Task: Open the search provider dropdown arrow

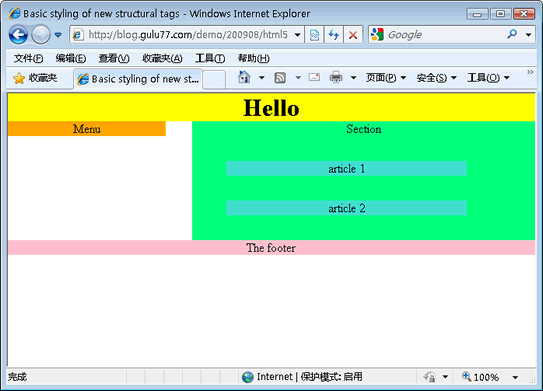Action: [528, 35]
